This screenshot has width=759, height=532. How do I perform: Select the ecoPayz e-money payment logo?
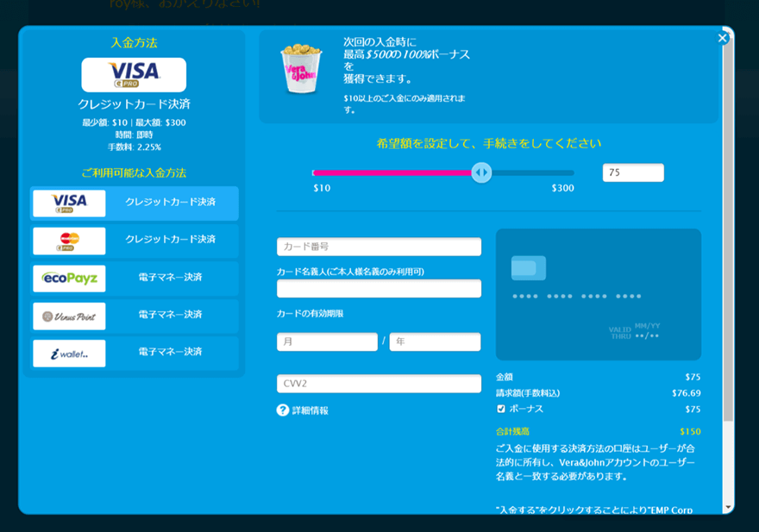[69, 279]
